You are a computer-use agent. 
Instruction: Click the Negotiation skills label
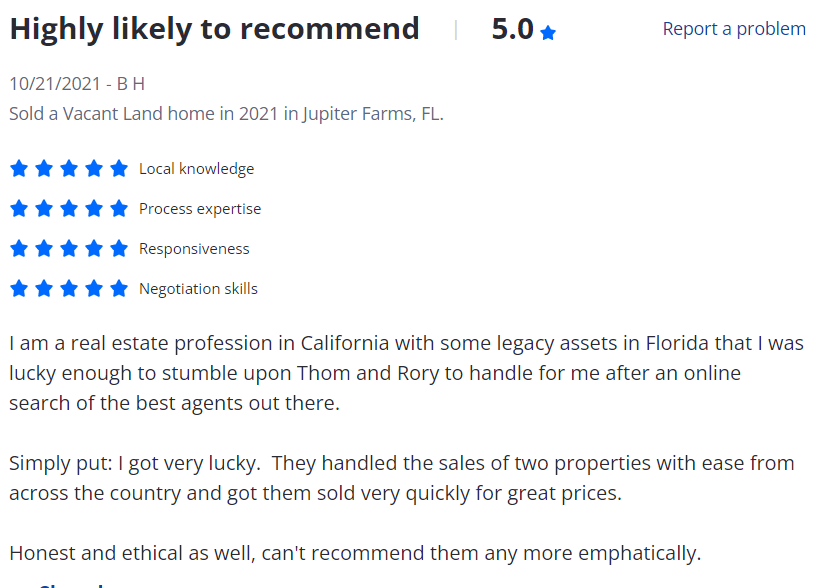coord(198,289)
